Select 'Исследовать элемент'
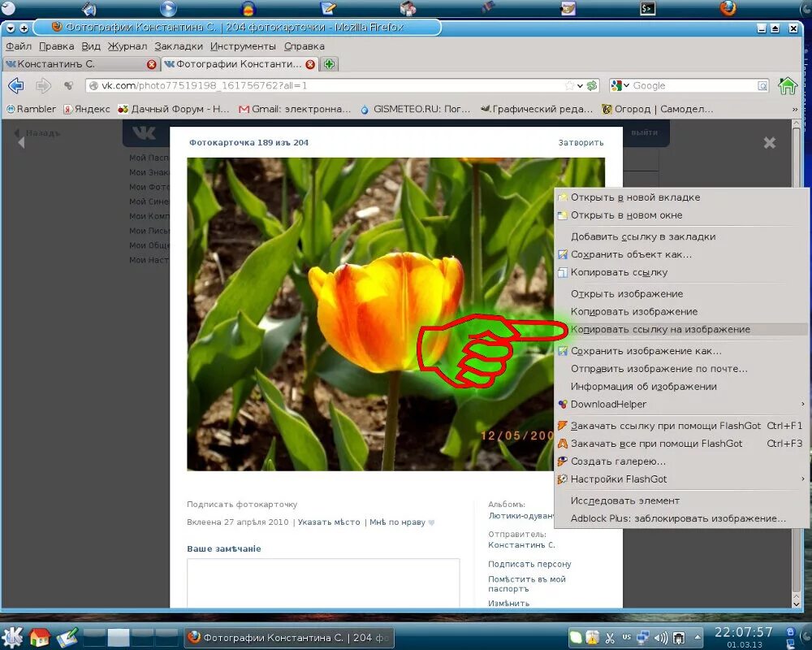Screen dimensions: 812x650 [x=681, y=500]
